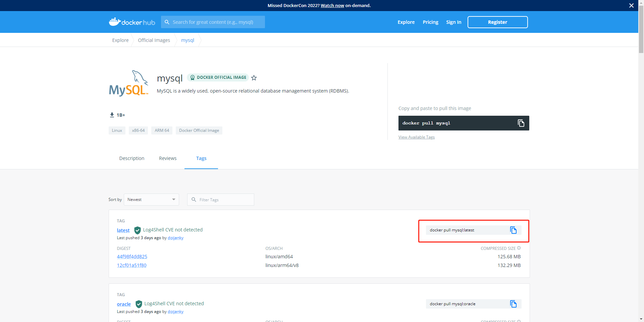
Task: Click the scrollbar down arrow
Action: coord(641,319)
